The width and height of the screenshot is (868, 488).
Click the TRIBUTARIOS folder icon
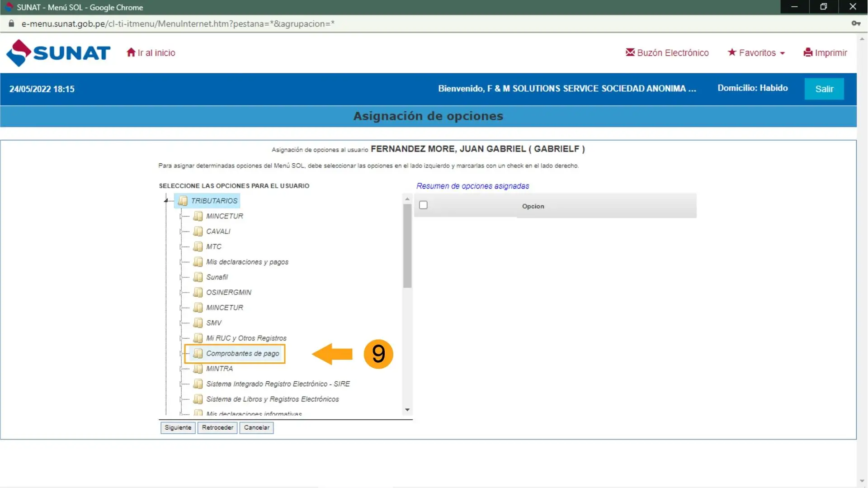(183, 201)
